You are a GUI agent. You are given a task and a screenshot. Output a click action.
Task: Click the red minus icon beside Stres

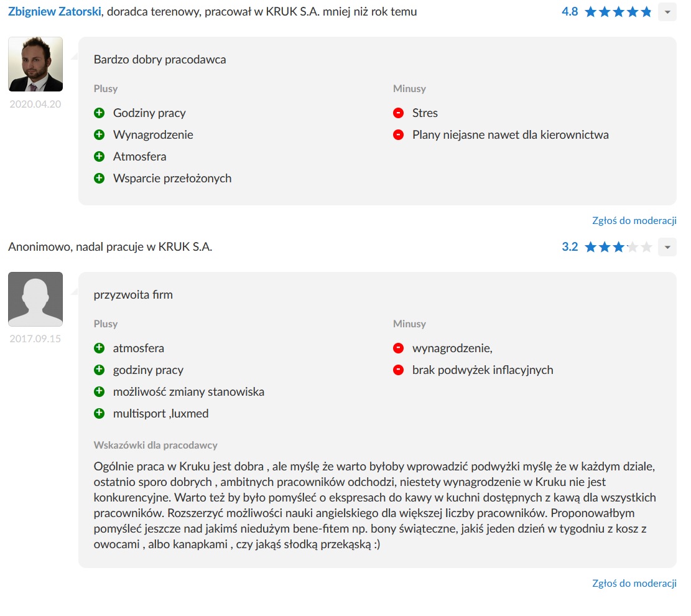pyautogui.click(x=399, y=113)
